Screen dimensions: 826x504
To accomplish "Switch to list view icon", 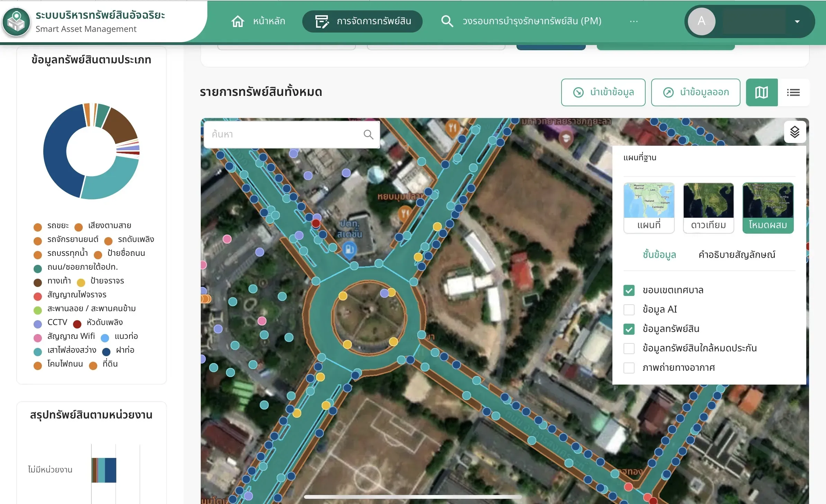I will [793, 92].
